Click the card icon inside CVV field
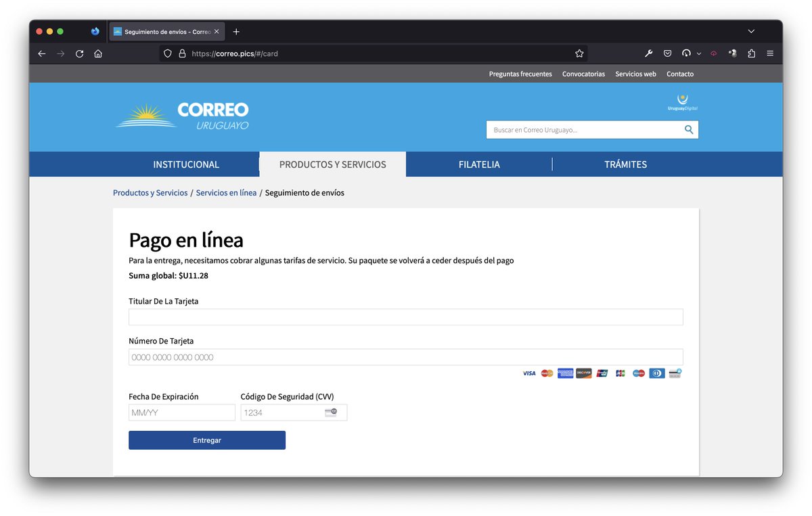Image resolution: width=812 pixels, height=516 pixels. point(330,413)
